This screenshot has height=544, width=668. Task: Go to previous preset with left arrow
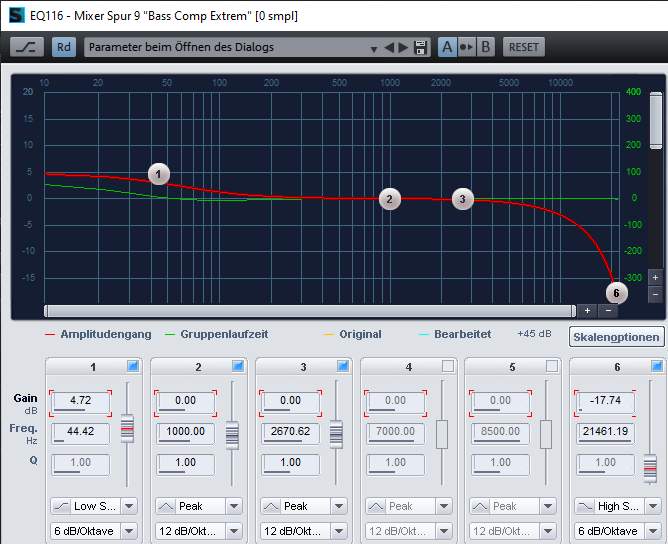(389, 47)
